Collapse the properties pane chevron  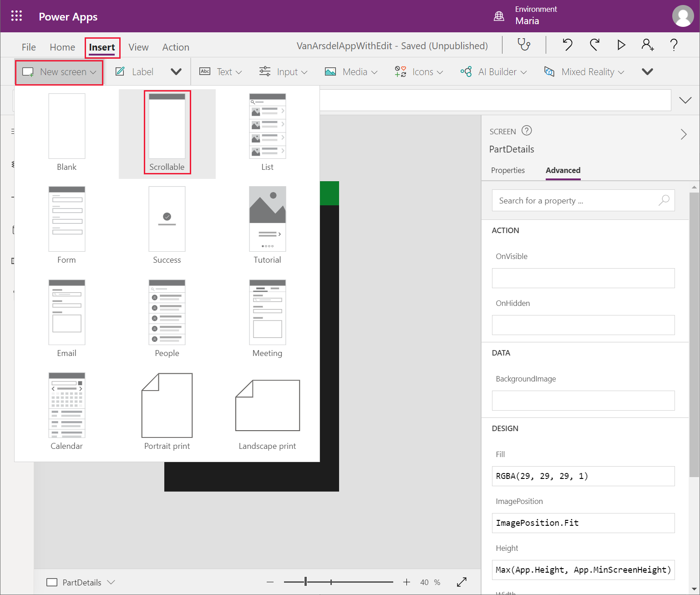[x=683, y=134]
